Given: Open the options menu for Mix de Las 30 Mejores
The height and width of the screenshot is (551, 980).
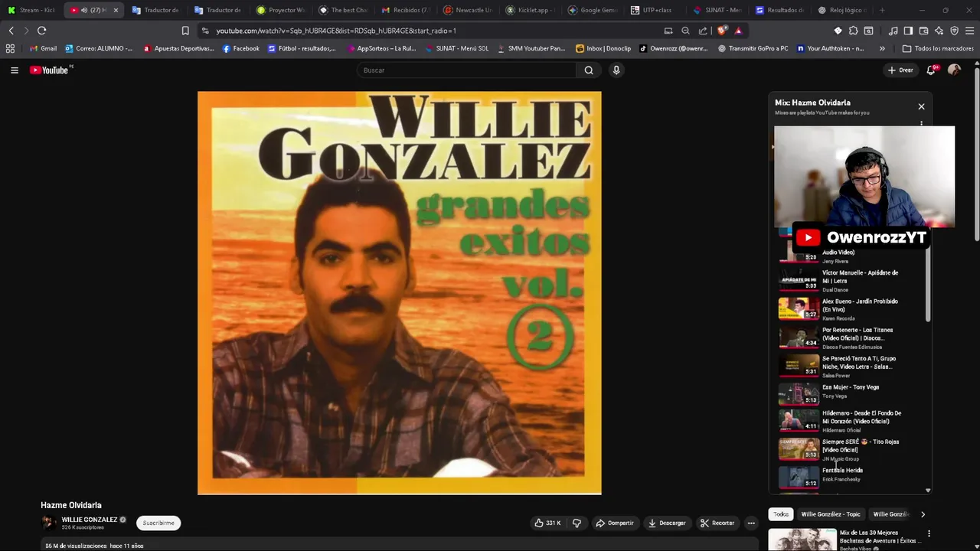Looking at the screenshot, I should coord(929,533).
